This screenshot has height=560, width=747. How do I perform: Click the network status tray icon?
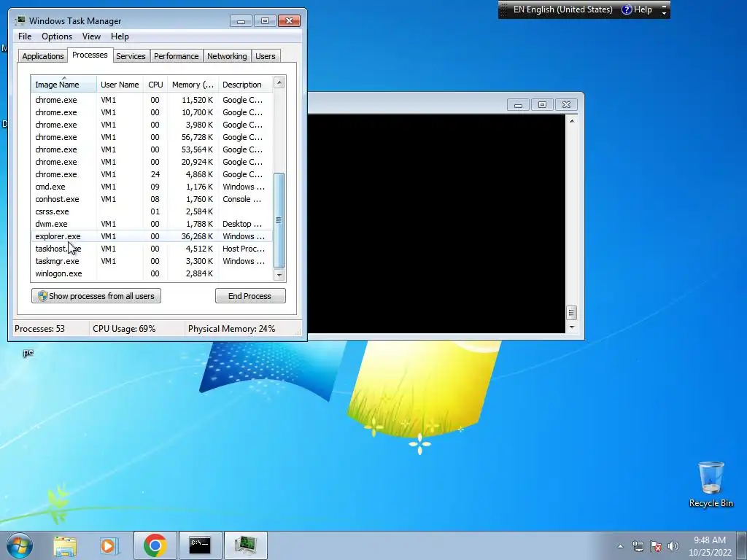638,546
